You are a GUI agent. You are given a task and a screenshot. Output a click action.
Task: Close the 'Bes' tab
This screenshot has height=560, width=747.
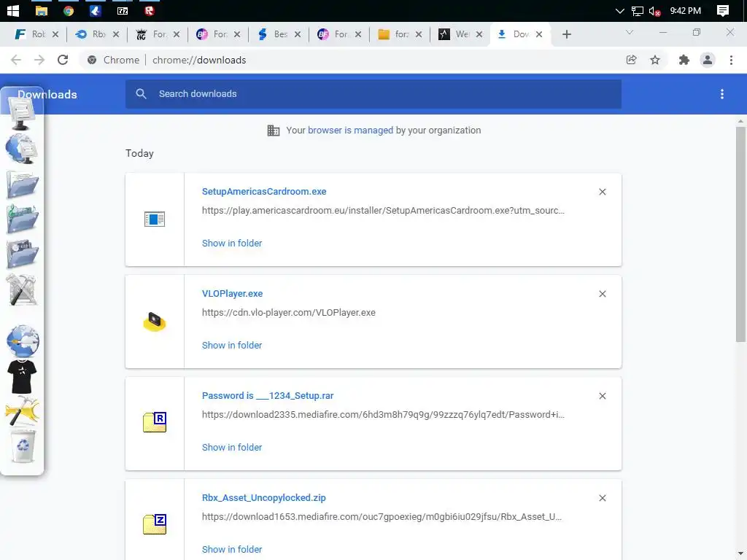coord(298,34)
